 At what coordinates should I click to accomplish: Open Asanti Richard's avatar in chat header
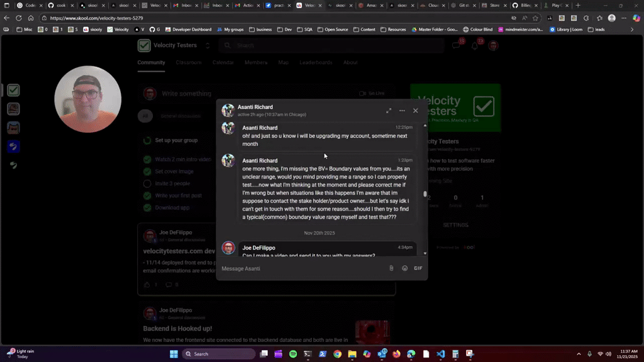[x=228, y=111]
